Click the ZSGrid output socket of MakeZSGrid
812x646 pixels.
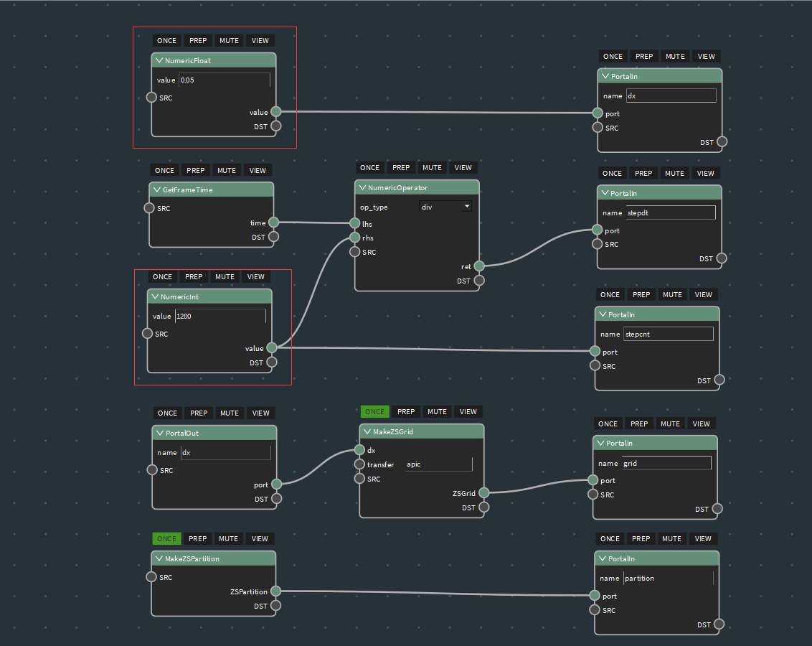pyautogui.click(x=483, y=492)
